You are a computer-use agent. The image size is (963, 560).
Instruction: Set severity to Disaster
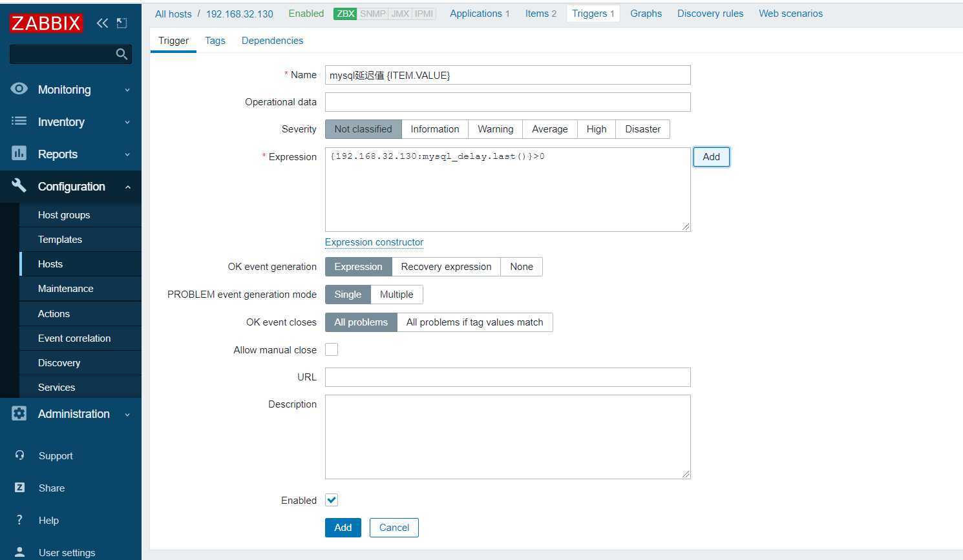pyautogui.click(x=643, y=129)
